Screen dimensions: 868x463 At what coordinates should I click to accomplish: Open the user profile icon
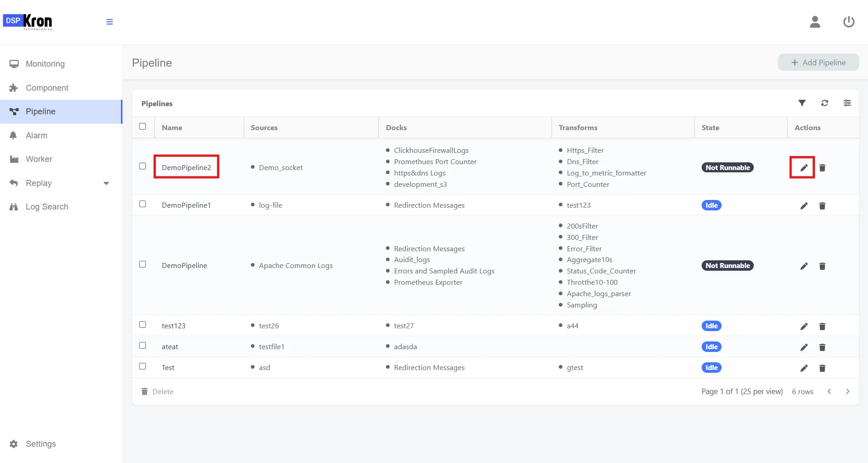815,22
